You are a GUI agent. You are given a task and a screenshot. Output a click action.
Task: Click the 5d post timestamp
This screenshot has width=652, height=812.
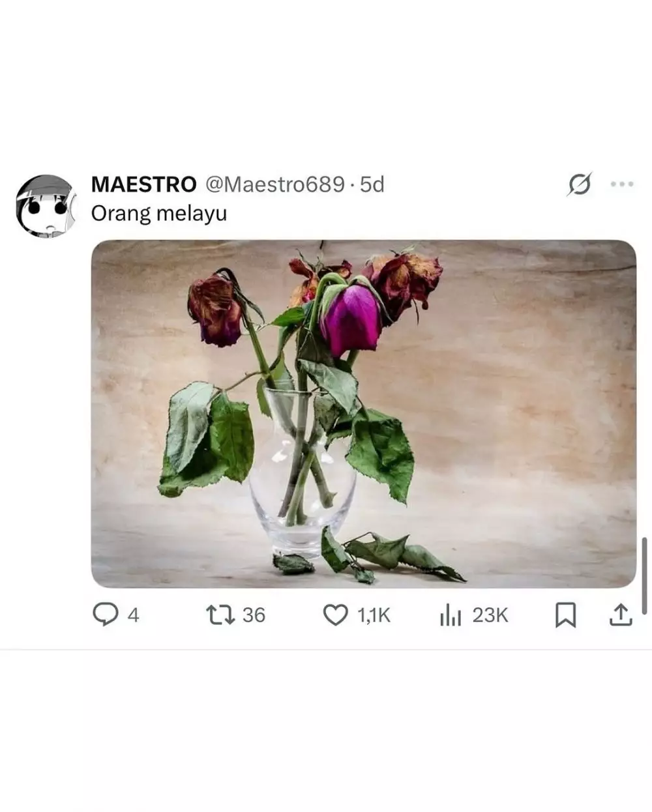(x=372, y=184)
